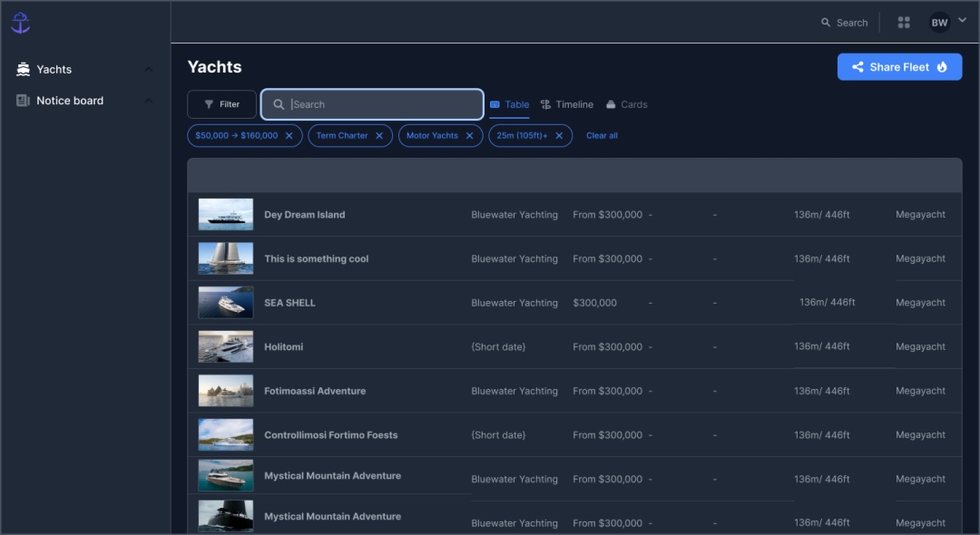This screenshot has height=535, width=980.
Task: Clear all active filters
Action: [602, 136]
